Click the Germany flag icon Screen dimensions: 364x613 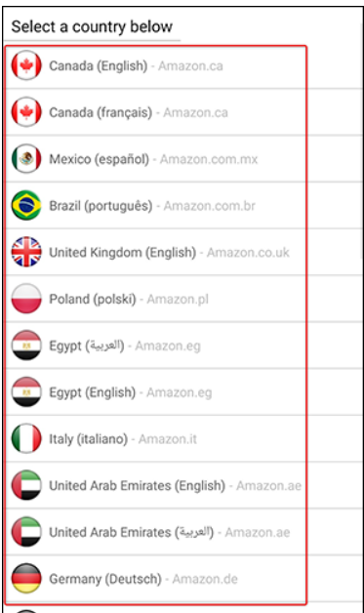26,578
